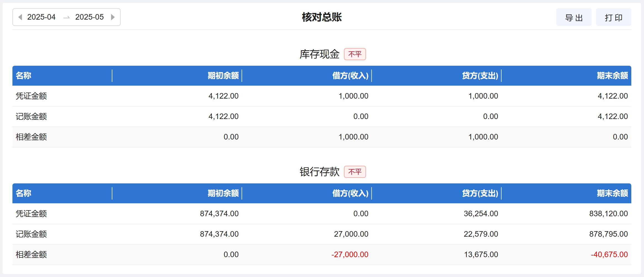Viewport: 644px width, 277px height.
Task: Click the 核对总账 page title
Action: click(x=322, y=17)
